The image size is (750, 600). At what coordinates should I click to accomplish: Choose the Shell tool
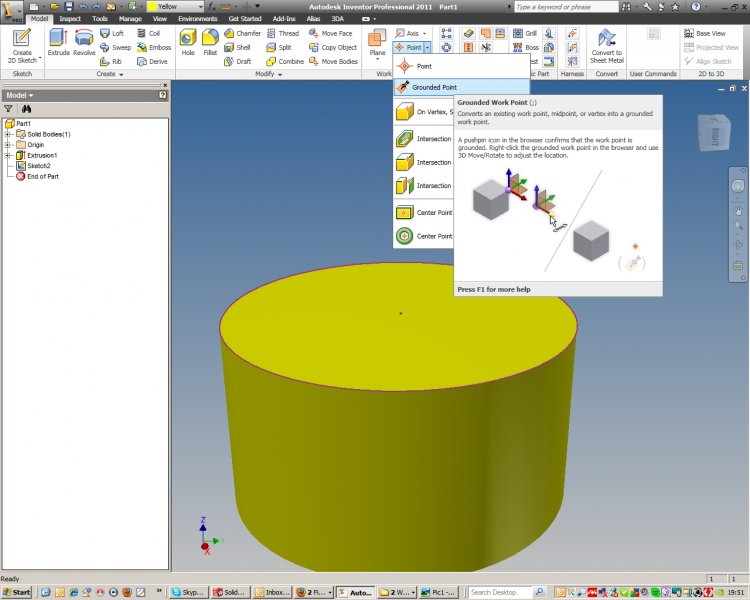237,47
